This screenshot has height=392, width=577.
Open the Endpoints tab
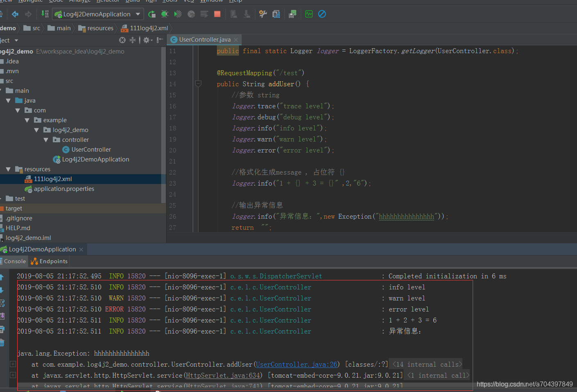[49, 261]
